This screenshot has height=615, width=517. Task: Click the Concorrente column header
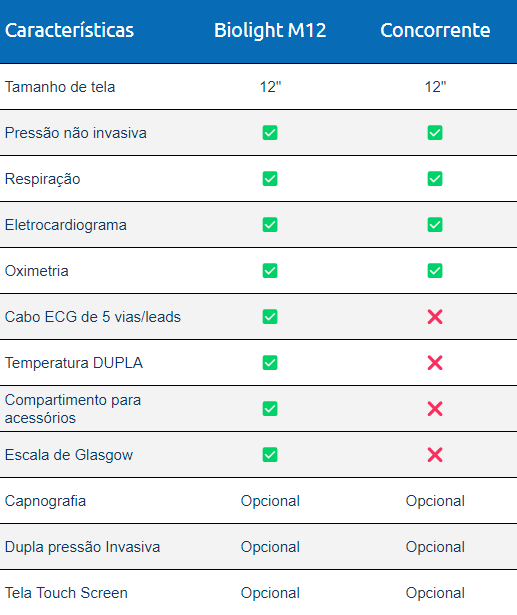pyautogui.click(x=435, y=30)
